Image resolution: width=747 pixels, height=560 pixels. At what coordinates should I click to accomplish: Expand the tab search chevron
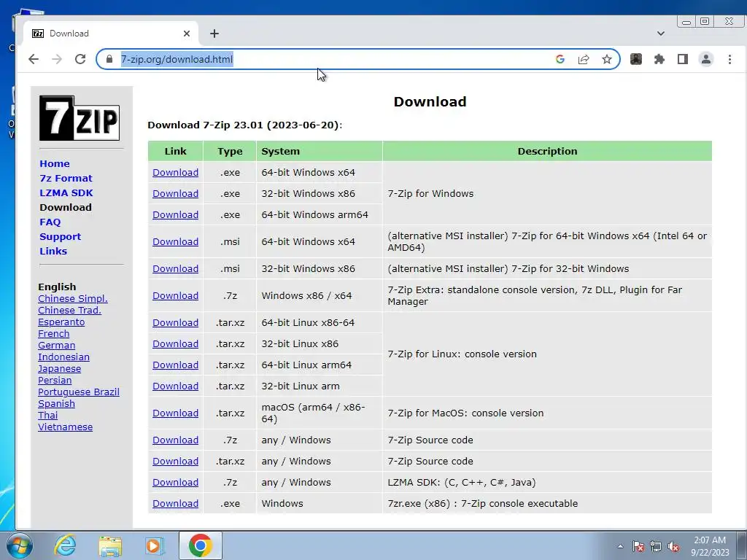point(661,34)
